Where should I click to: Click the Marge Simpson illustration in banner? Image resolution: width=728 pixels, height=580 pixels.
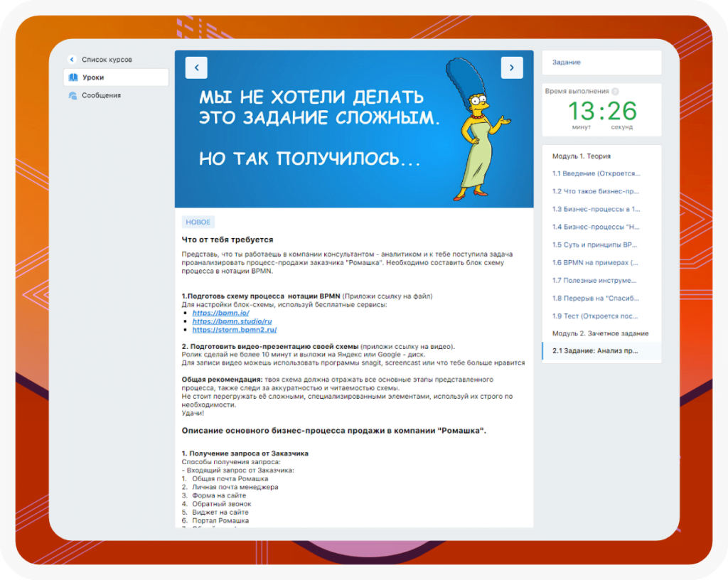[x=477, y=129]
